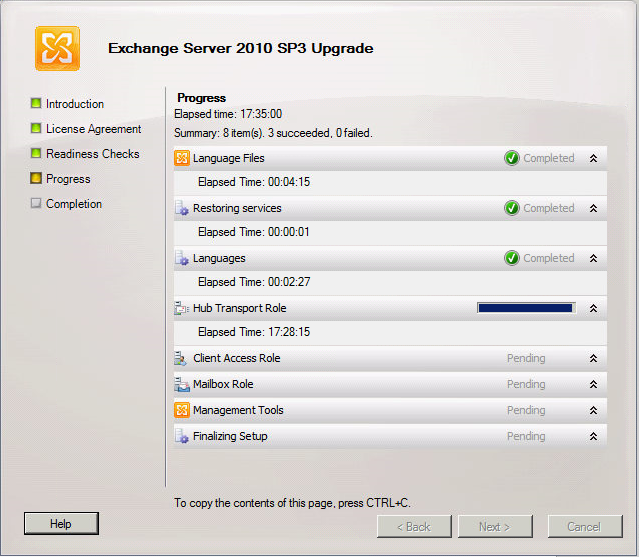
Task: Click the Languages item icon
Action: (182, 258)
